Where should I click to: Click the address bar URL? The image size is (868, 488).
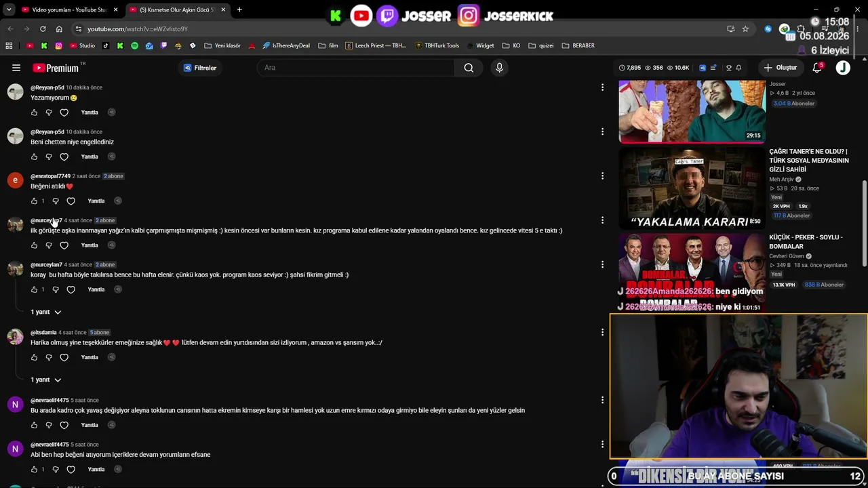[x=138, y=29]
